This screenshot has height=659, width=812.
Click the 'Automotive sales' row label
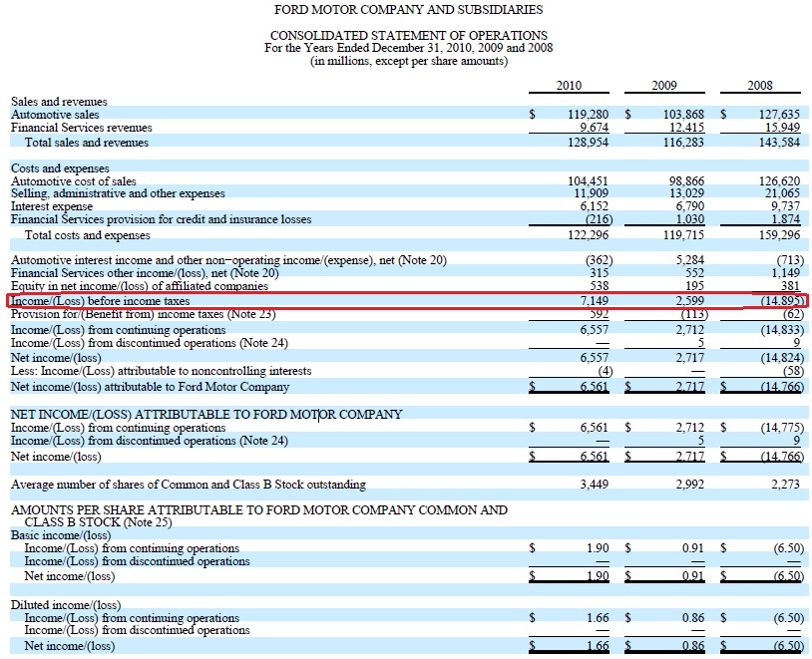(55, 115)
